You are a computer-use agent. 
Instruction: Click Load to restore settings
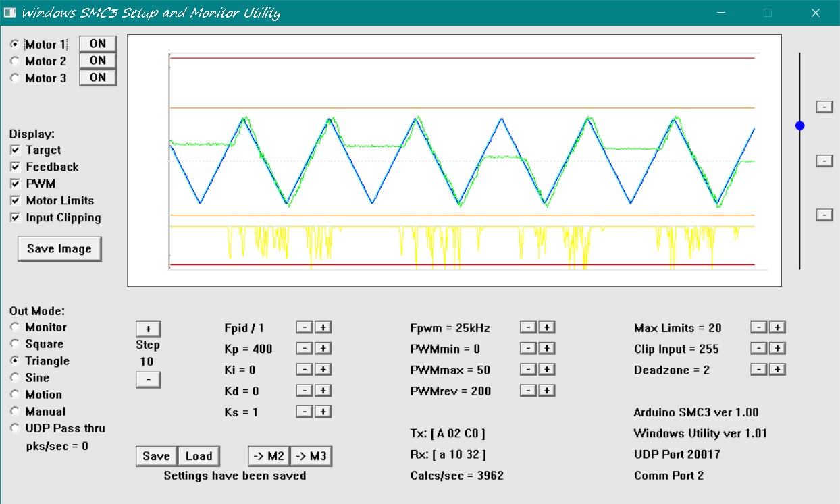pyautogui.click(x=199, y=456)
